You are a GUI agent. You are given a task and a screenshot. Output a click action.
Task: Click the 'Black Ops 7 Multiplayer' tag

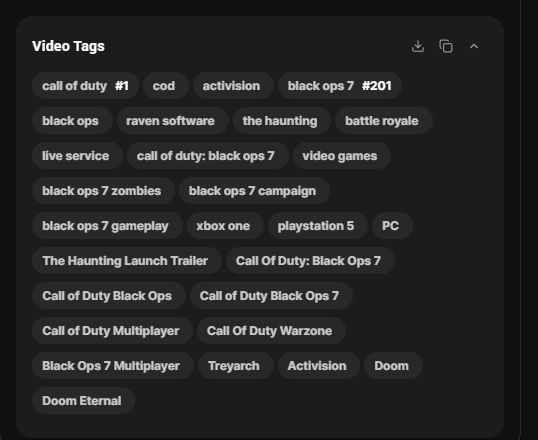[113, 366]
